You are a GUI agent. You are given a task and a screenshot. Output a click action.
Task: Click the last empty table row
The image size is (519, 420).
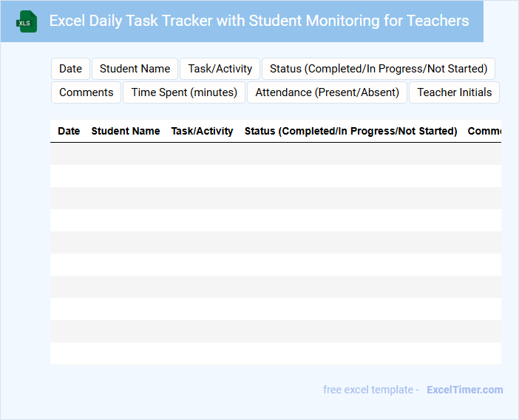tap(275, 353)
